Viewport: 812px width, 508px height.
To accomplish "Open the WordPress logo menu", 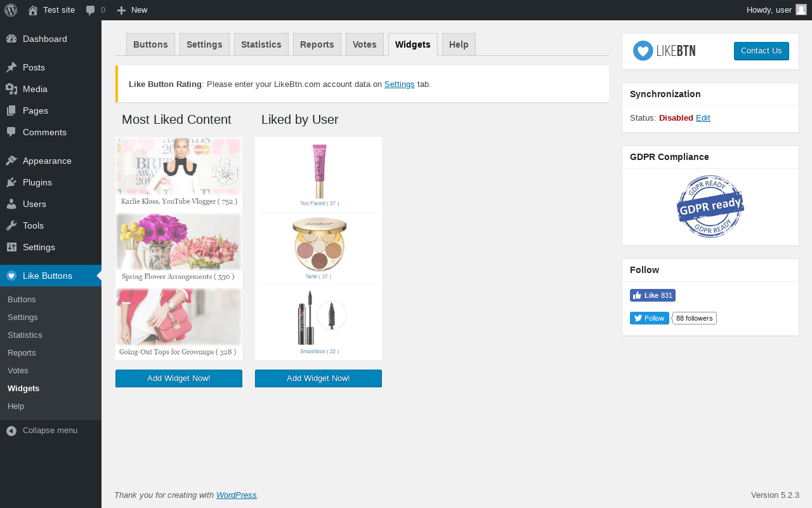I will point(11,10).
